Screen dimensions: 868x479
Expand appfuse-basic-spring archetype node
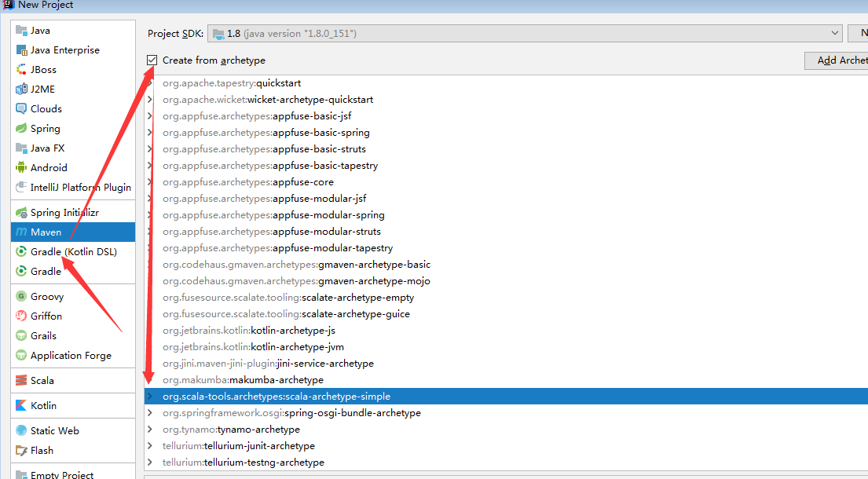pos(149,133)
